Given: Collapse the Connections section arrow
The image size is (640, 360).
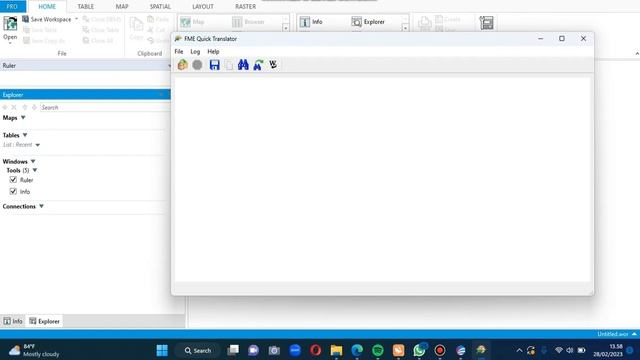Looking at the screenshot, I should click(41, 207).
